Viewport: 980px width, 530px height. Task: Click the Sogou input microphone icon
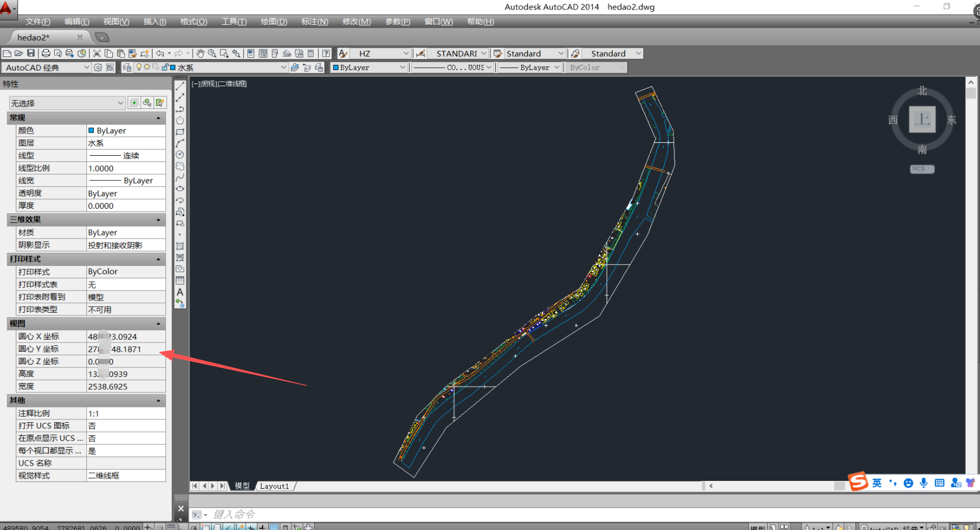(924, 483)
